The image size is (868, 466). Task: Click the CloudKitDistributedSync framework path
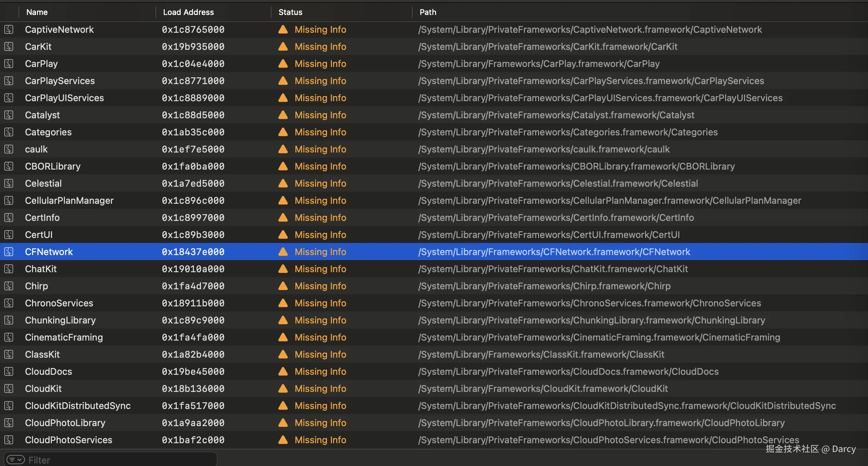pos(627,405)
